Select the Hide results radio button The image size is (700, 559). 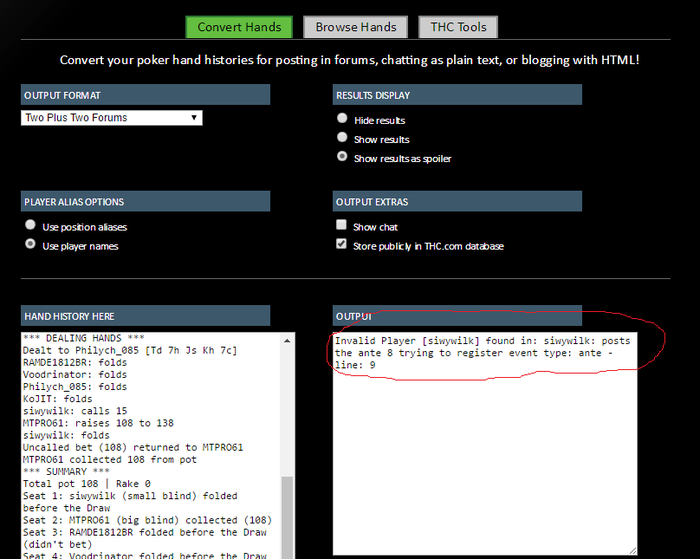pyautogui.click(x=342, y=118)
